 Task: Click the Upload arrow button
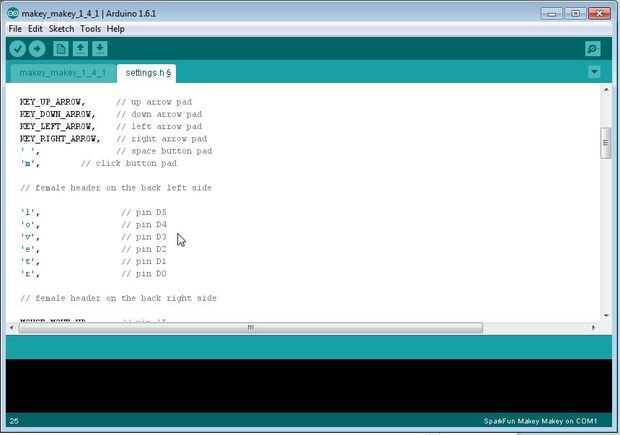coord(37,49)
